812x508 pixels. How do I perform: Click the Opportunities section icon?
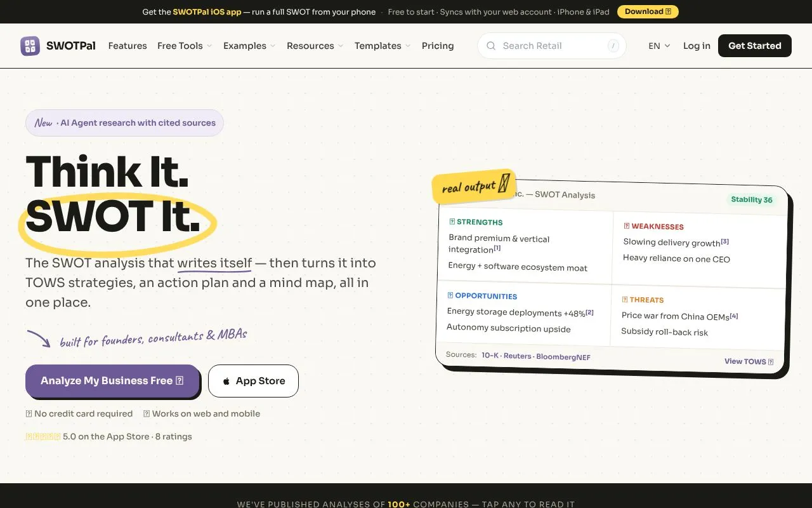pyautogui.click(x=450, y=295)
